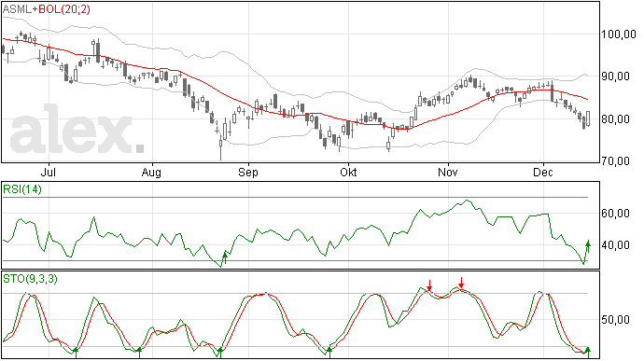Click the RSI buy arrow in December

click(x=588, y=246)
